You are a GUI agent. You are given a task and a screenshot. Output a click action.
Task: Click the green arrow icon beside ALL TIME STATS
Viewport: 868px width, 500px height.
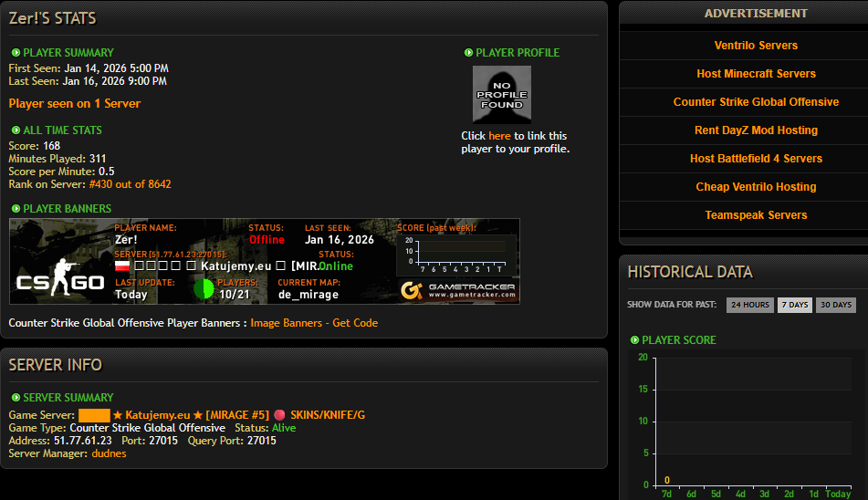point(16,130)
